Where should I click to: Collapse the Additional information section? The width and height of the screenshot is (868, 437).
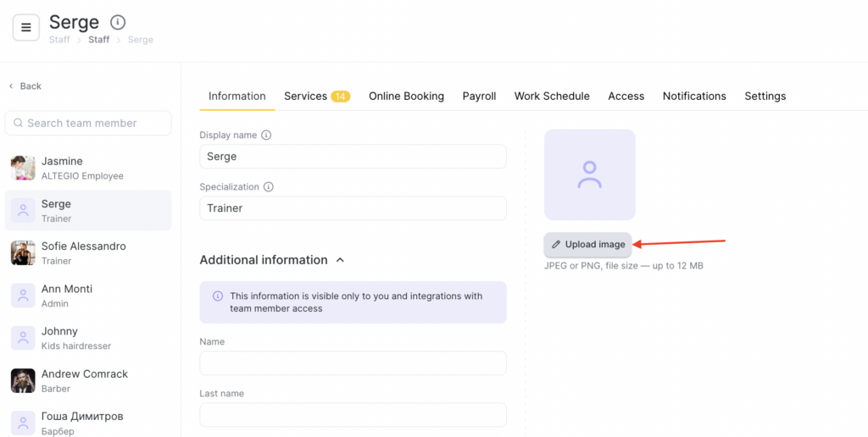click(x=340, y=260)
